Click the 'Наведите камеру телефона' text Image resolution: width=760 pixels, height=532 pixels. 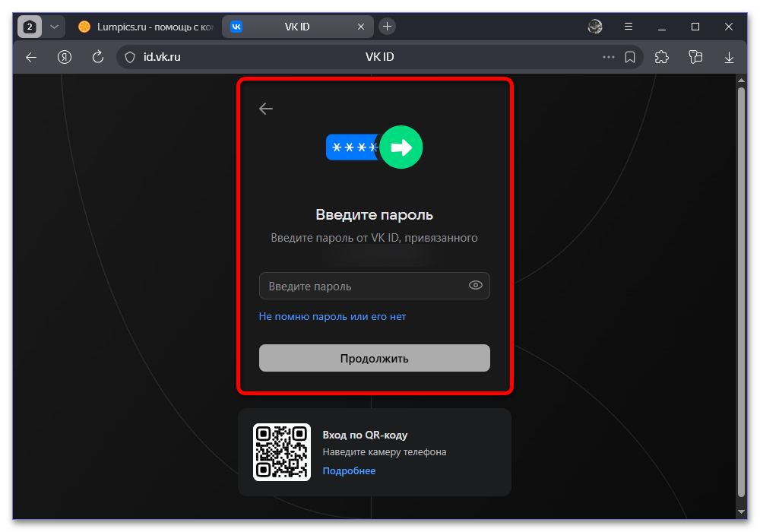385,452
